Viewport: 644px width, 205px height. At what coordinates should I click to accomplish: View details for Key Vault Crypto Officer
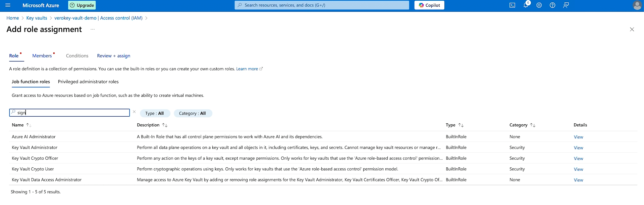pyautogui.click(x=578, y=159)
